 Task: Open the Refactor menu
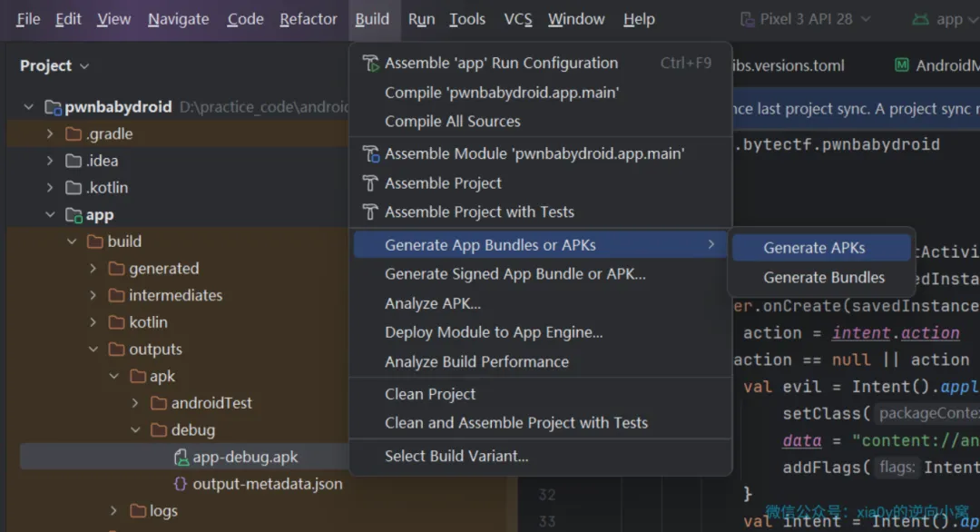(x=308, y=19)
